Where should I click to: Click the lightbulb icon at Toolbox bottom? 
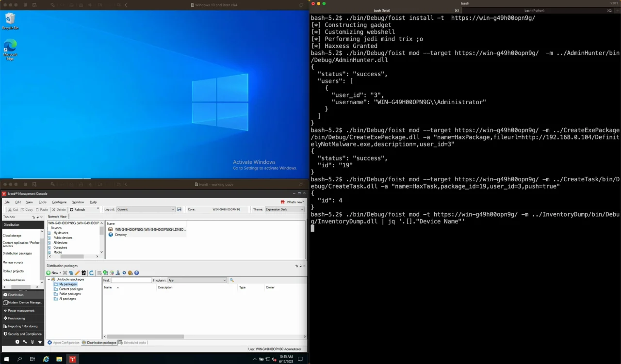click(x=33, y=342)
